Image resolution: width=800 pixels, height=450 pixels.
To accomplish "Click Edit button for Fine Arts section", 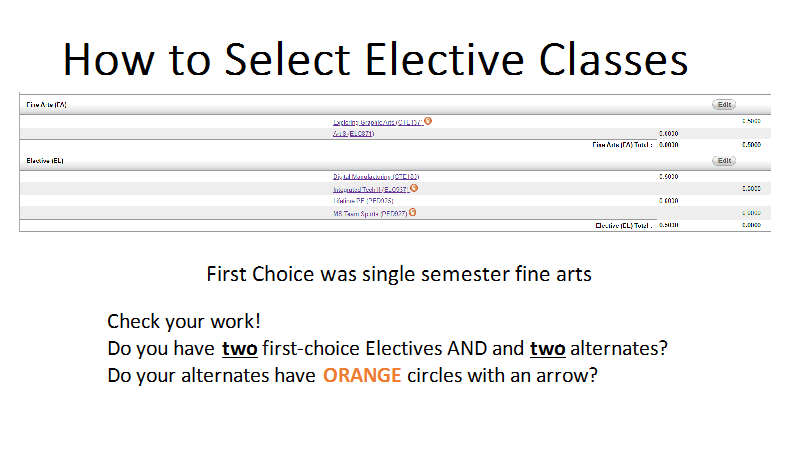I will click(723, 105).
